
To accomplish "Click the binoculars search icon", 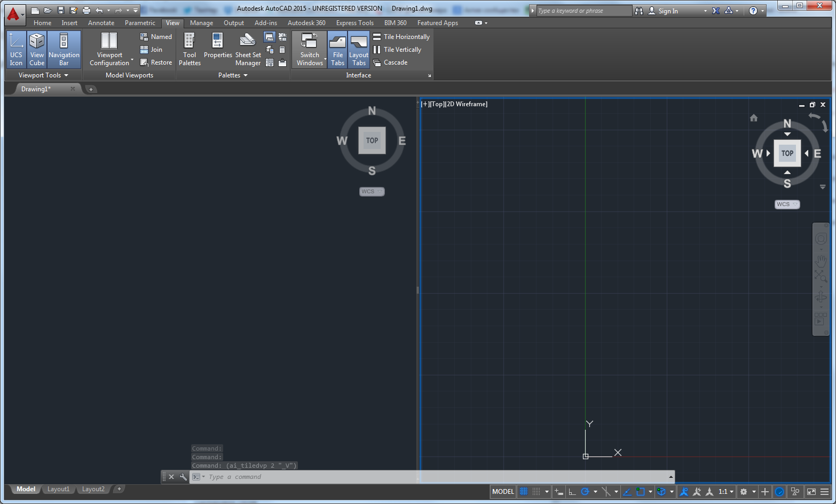I will 639,11.
